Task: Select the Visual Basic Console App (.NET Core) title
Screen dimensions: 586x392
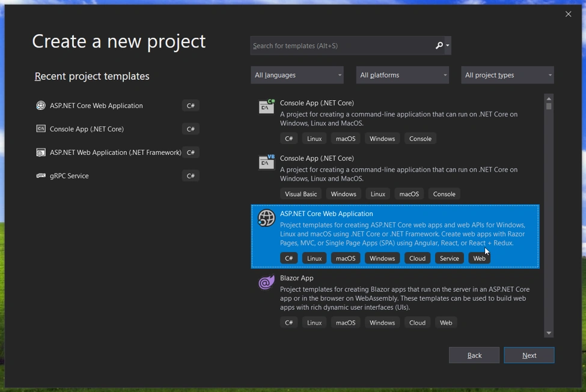Action: [317, 158]
